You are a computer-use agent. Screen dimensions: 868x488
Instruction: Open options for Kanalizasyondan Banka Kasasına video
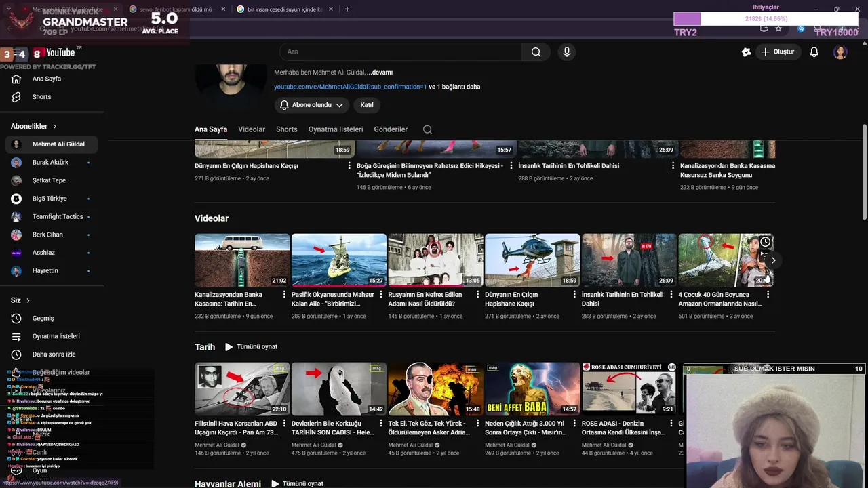pos(285,295)
